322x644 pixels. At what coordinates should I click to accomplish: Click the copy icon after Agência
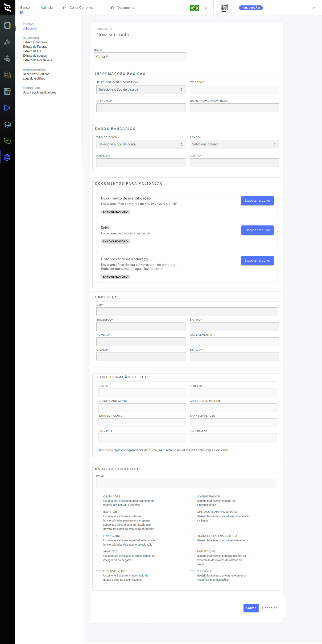tap(64, 8)
